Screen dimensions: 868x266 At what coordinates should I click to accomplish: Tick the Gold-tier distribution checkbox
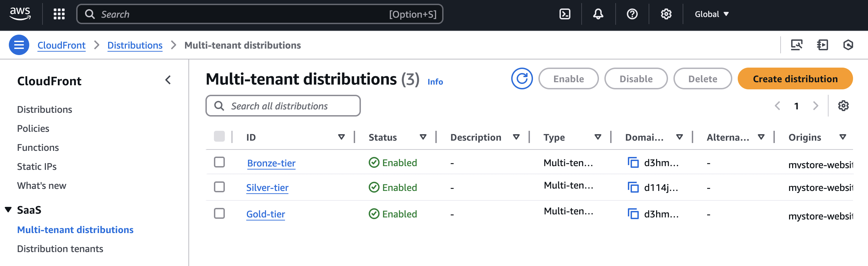pos(219,214)
